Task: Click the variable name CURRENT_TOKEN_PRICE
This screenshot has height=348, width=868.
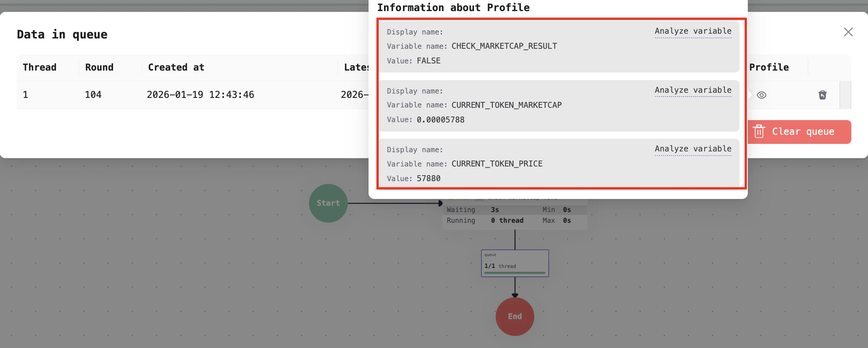Action: (497, 164)
